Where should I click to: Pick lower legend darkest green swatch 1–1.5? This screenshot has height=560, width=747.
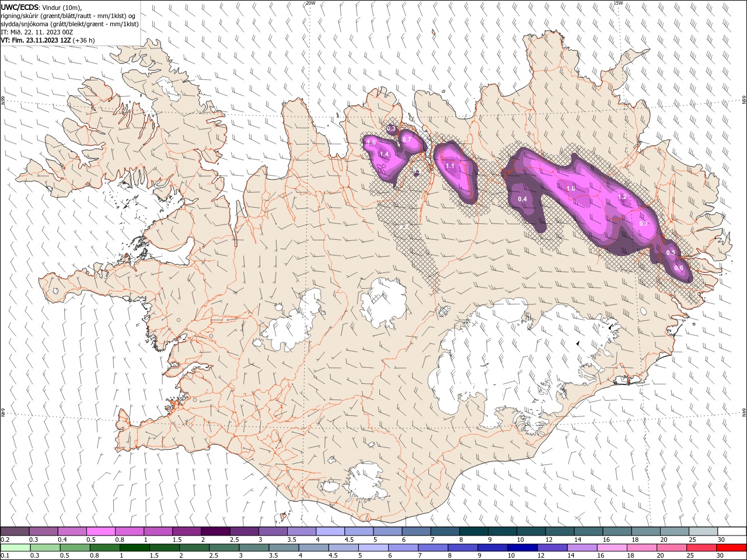(134, 548)
